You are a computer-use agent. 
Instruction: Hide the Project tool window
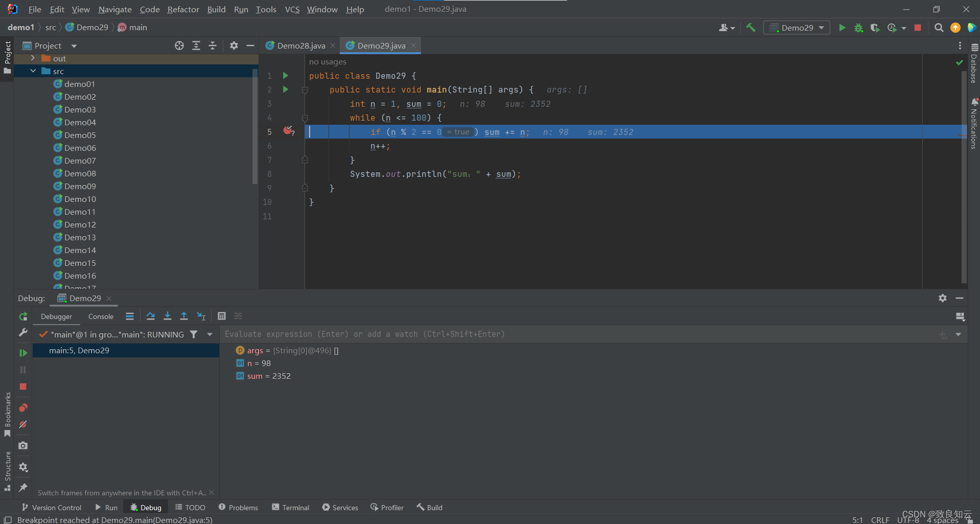(x=250, y=45)
